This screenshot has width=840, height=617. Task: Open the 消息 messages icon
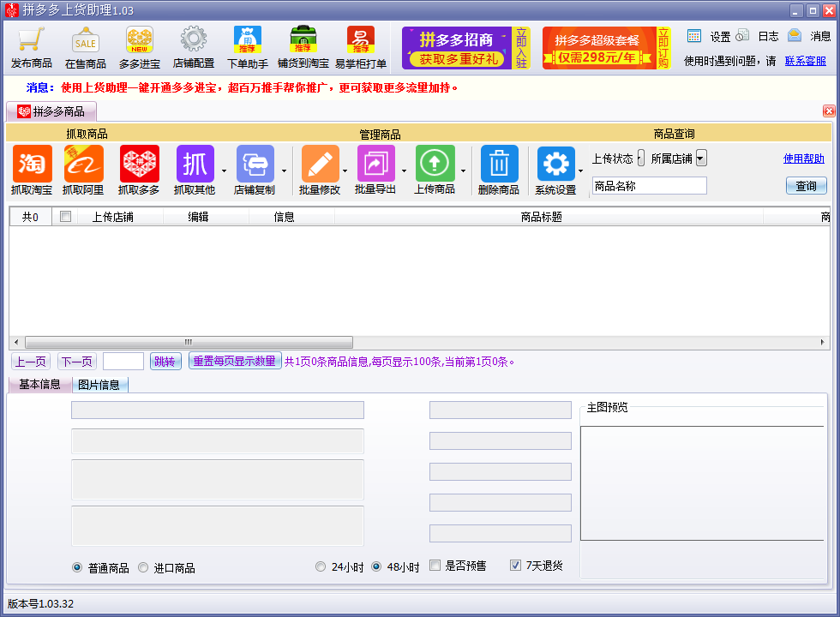click(x=809, y=36)
